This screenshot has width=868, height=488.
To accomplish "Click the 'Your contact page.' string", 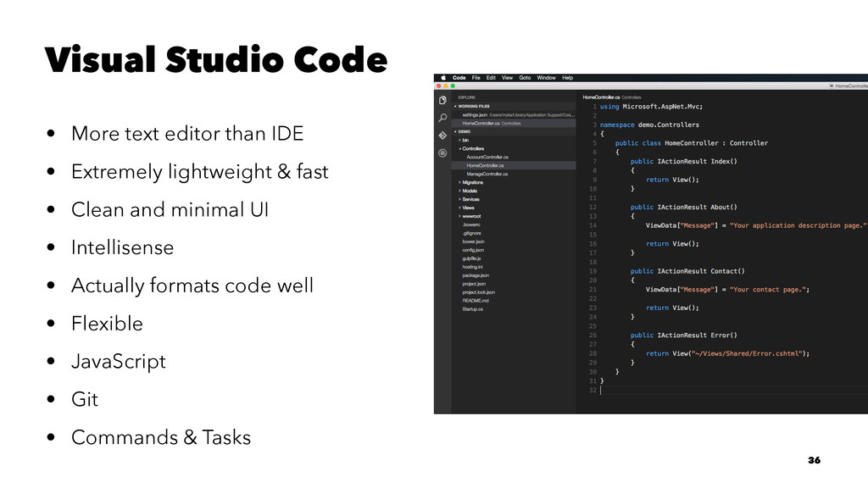I will point(767,290).
